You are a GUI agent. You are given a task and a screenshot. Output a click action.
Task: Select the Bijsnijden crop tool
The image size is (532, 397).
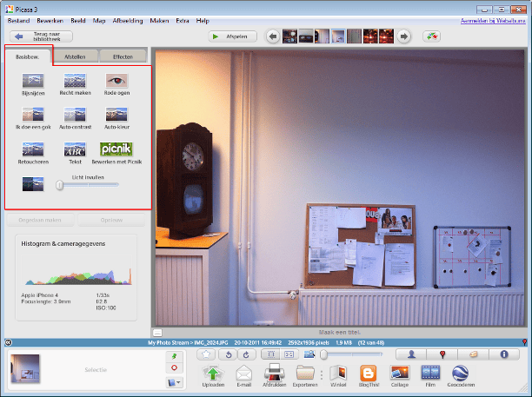33,81
